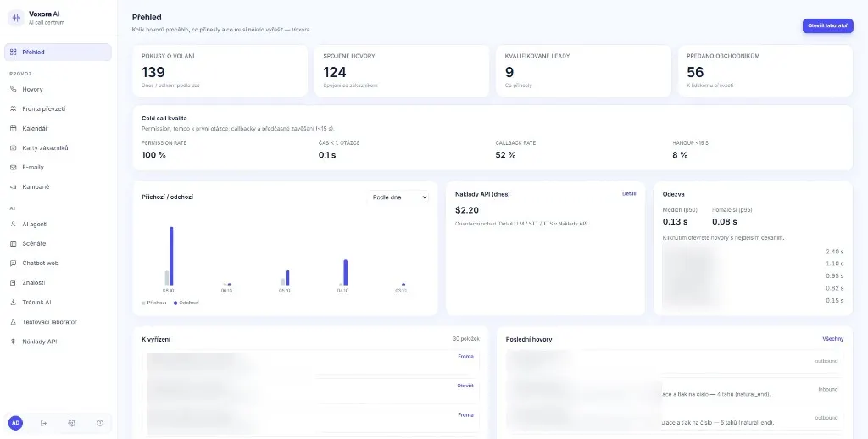
Task: Click Všechny link in Poslední hovory
Action: click(833, 339)
